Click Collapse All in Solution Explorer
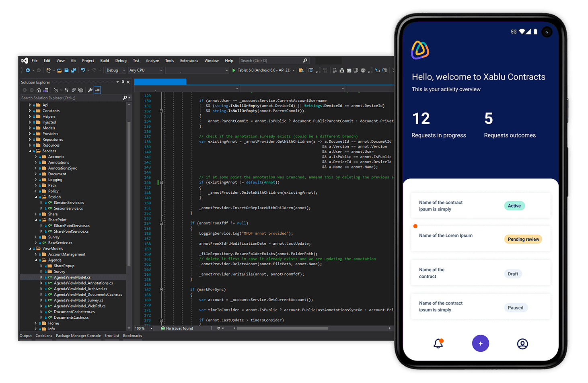 point(73,90)
